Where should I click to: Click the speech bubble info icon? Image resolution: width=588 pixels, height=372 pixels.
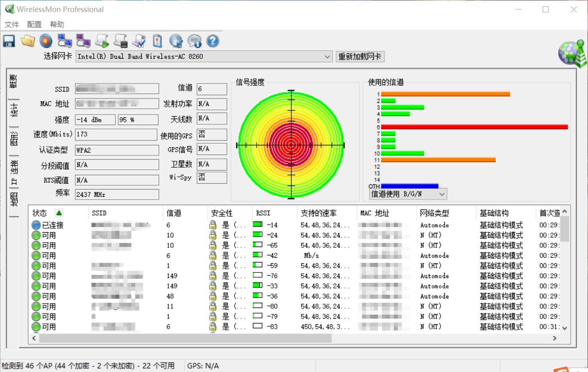coord(195,41)
